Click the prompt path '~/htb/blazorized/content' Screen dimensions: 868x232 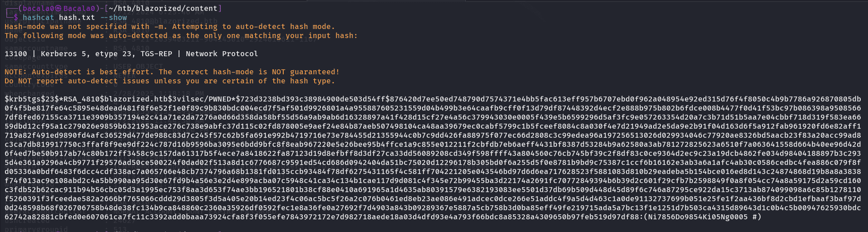tap(163, 9)
